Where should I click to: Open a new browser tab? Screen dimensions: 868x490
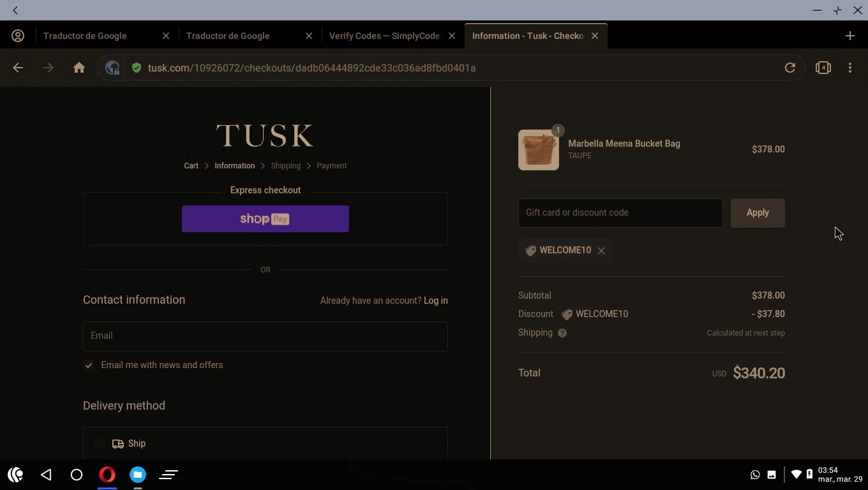tap(850, 36)
